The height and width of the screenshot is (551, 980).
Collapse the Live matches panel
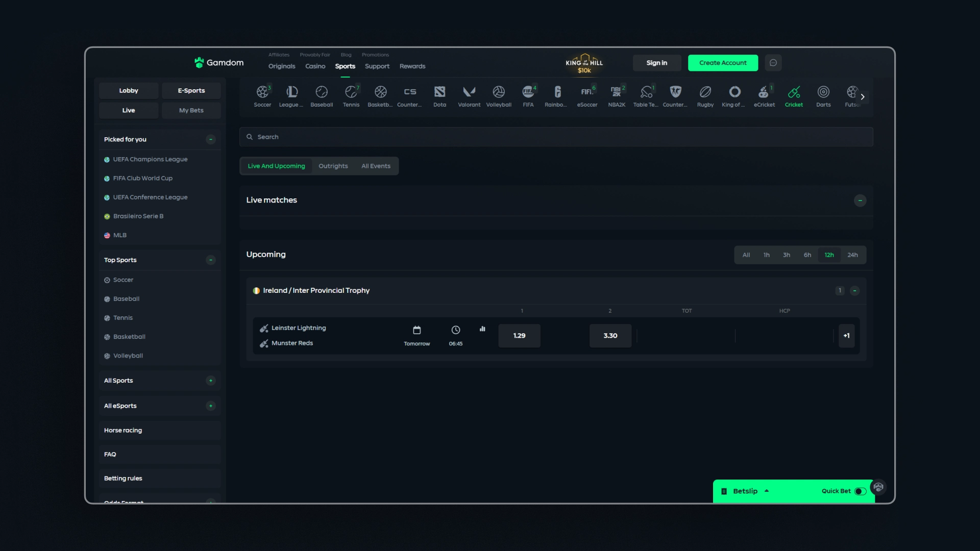click(860, 201)
